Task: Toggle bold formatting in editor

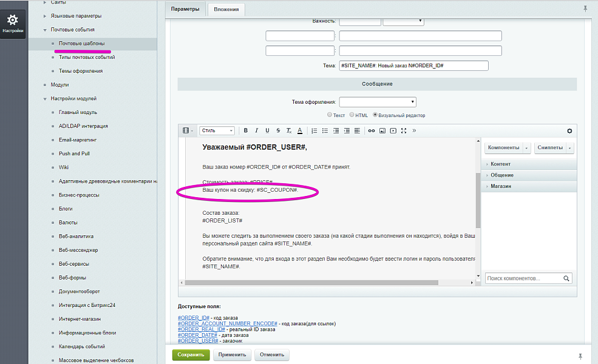Action: pos(246,130)
